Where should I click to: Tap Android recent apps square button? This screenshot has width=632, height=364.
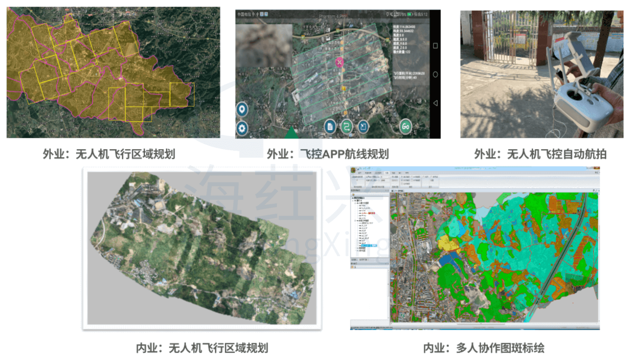(435, 46)
